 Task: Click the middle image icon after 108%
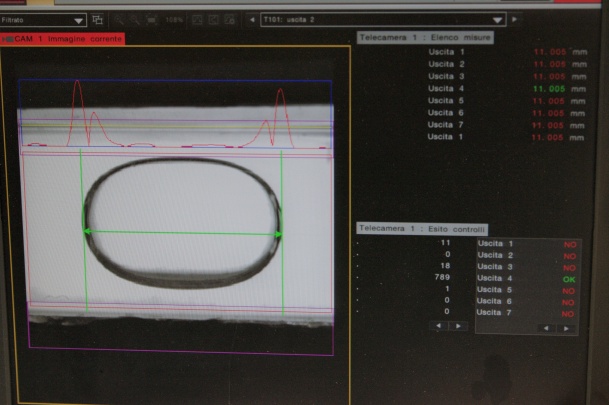(x=214, y=20)
